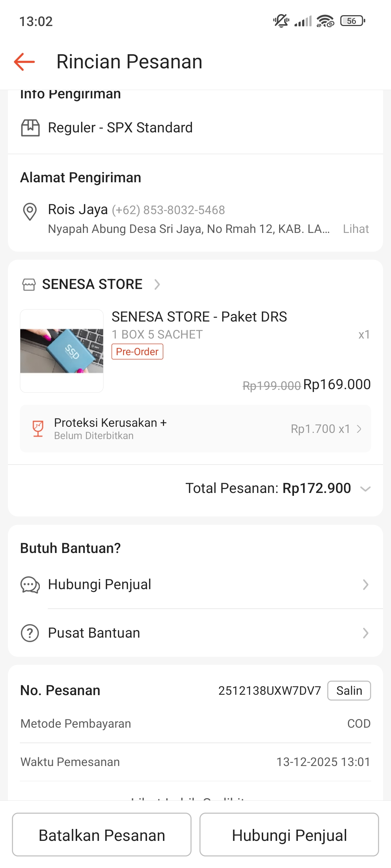The width and height of the screenshot is (391, 868).
Task: Tap the Pre-Order tag
Action: coord(137,352)
